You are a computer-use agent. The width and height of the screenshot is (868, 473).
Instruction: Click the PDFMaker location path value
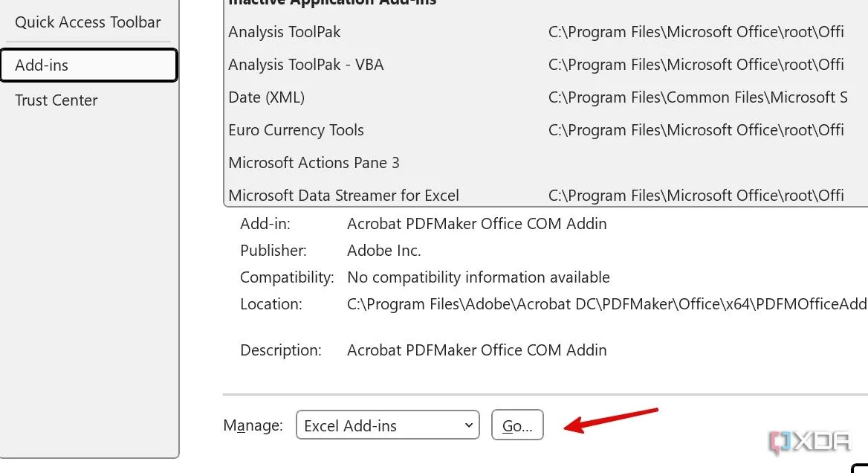tap(606, 304)
